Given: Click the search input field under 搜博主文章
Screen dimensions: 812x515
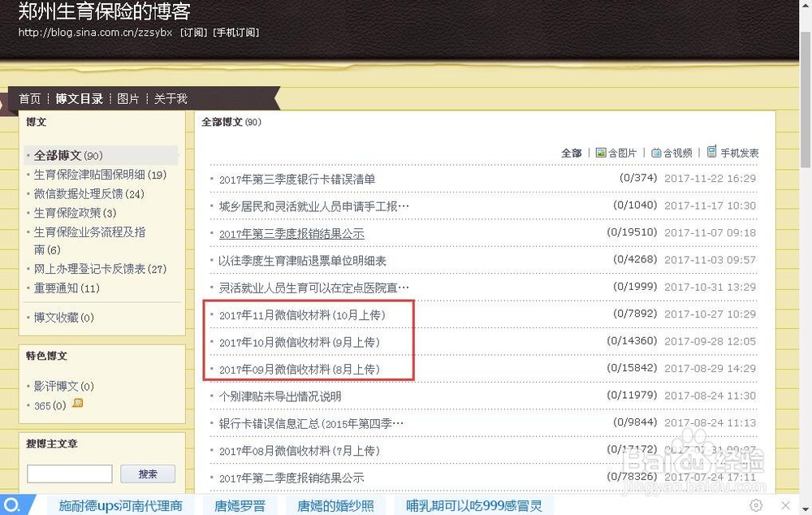Looking at the screenshot, I should 69,474.
